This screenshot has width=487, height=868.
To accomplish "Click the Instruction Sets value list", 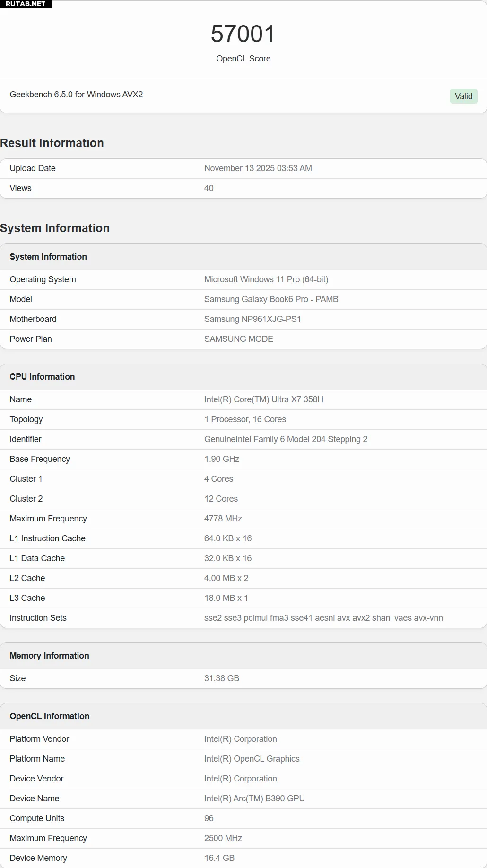I will 324,618.
